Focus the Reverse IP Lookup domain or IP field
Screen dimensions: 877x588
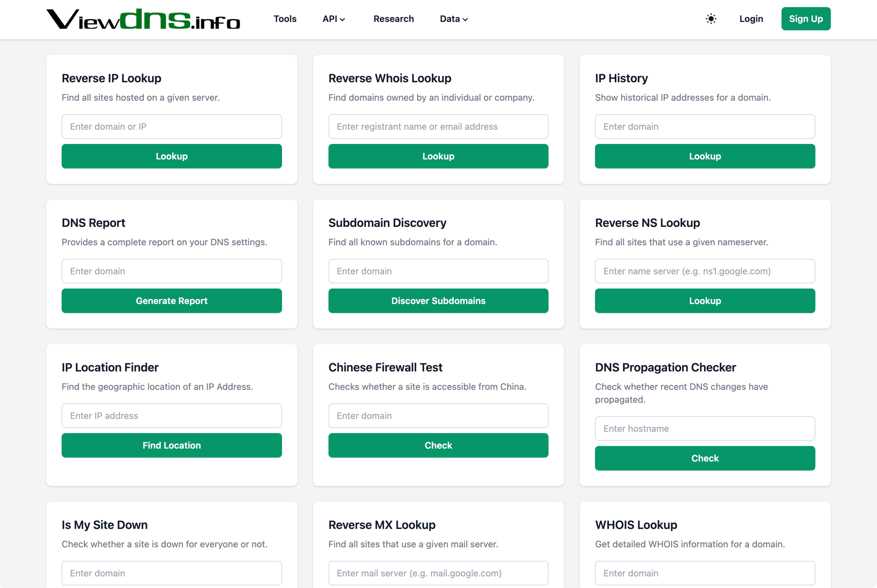coord(172,126)
